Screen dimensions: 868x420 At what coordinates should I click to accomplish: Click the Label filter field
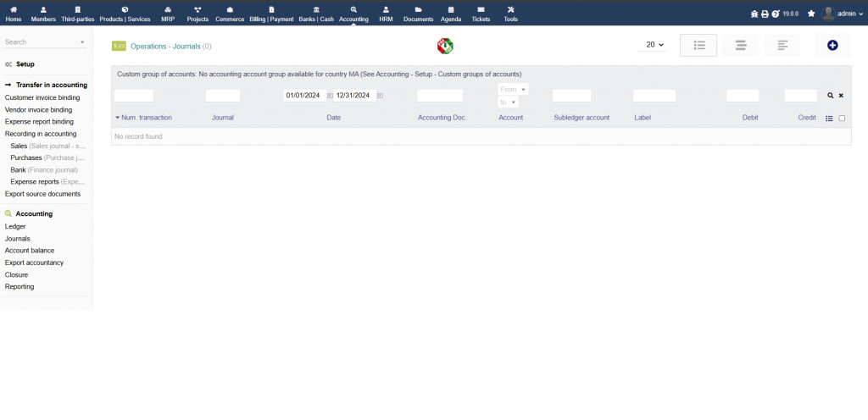click(654, 96)
